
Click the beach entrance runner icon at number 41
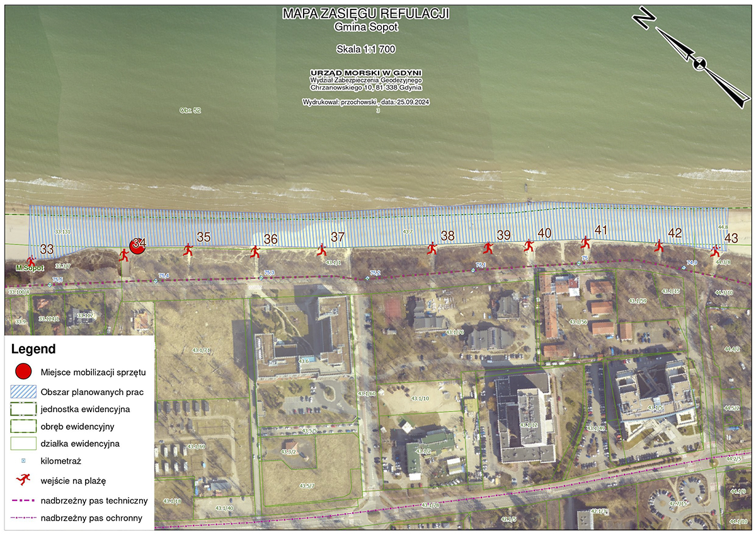[x=585, y=242]
